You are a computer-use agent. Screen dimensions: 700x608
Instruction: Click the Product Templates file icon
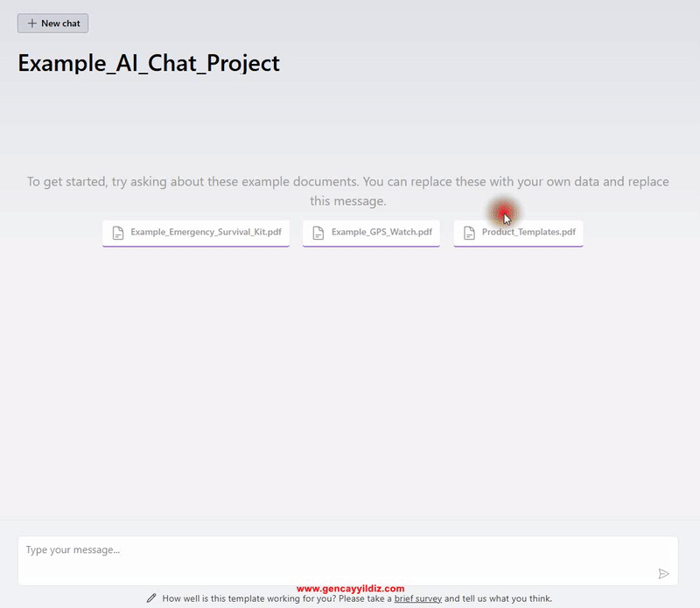coord(468,233)
